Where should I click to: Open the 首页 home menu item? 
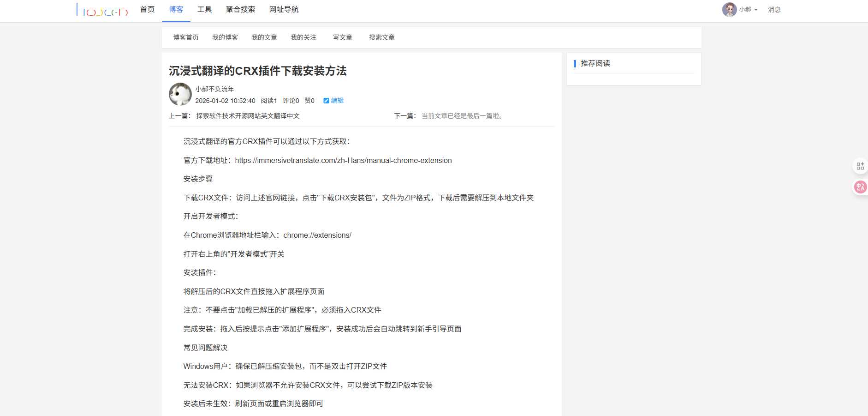click(x=148, y=10)
